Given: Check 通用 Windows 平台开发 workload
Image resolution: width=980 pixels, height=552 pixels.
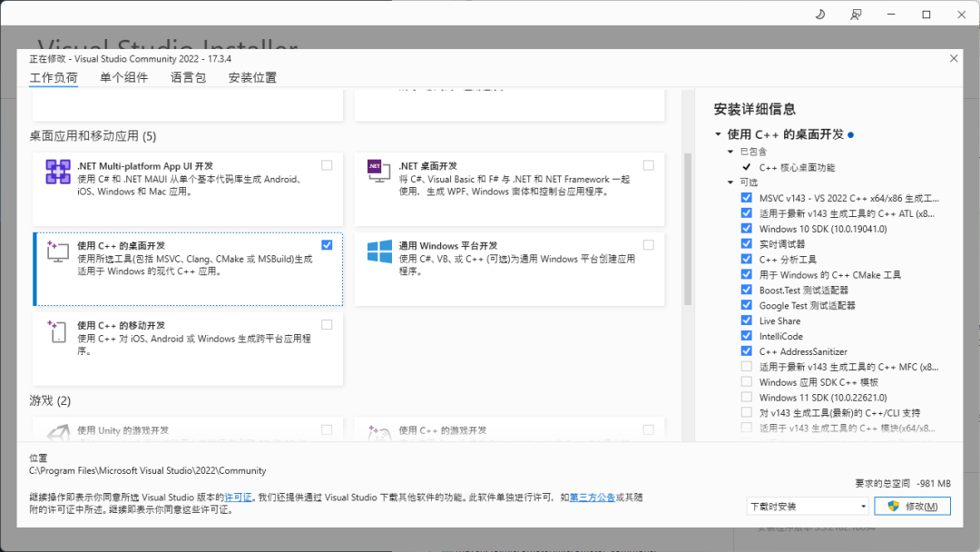Looking at the screenshot, I should (x=649, y=245).
